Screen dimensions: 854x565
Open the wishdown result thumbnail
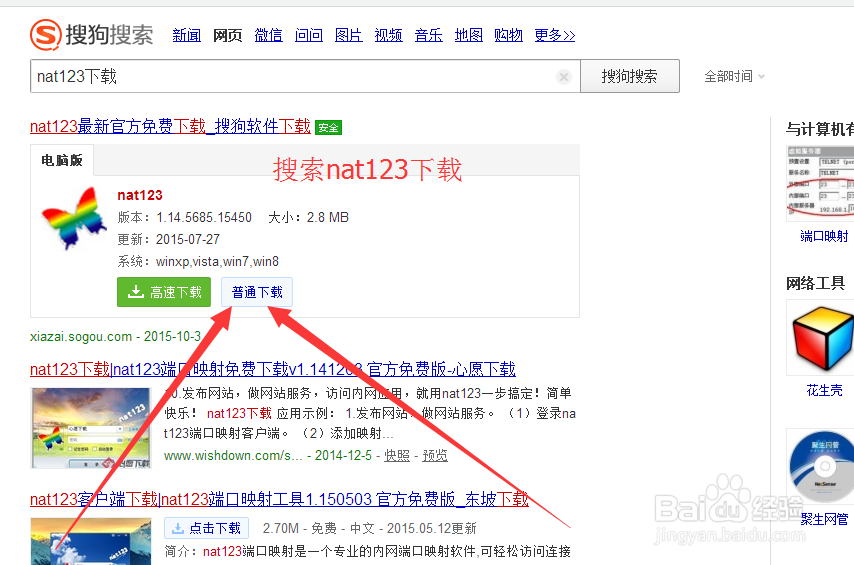coord(91,428)
